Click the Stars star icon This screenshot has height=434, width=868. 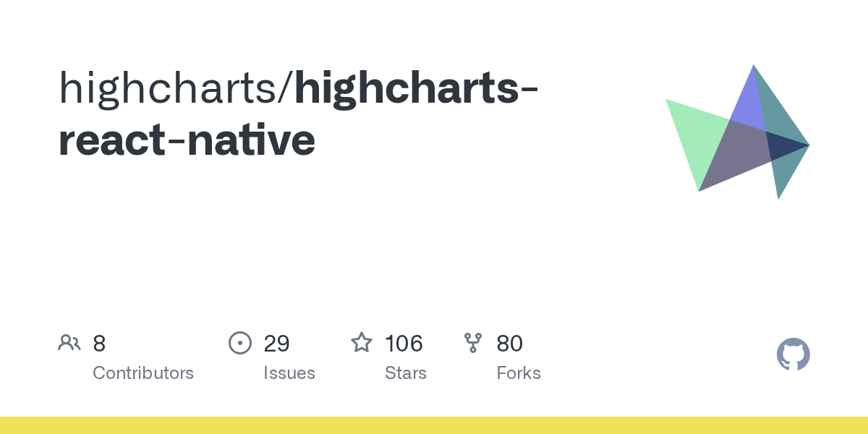pyautogui.click(x=362, y=342)
